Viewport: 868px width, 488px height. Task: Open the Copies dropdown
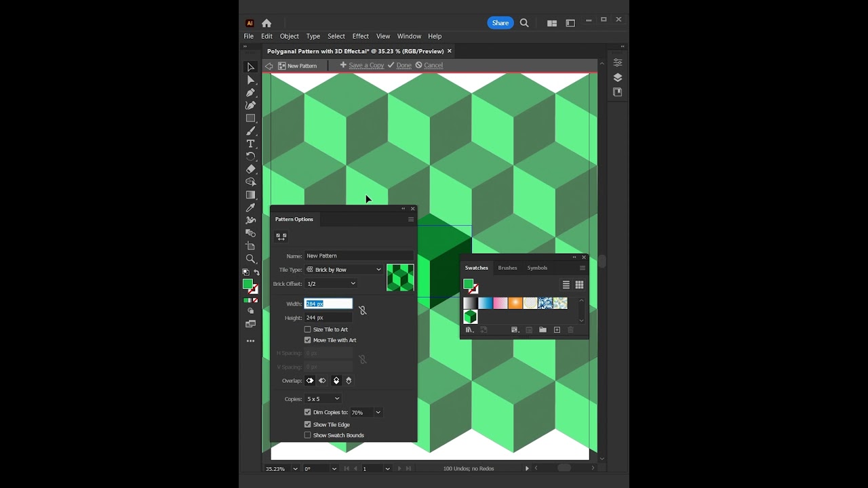coord(323,399)
